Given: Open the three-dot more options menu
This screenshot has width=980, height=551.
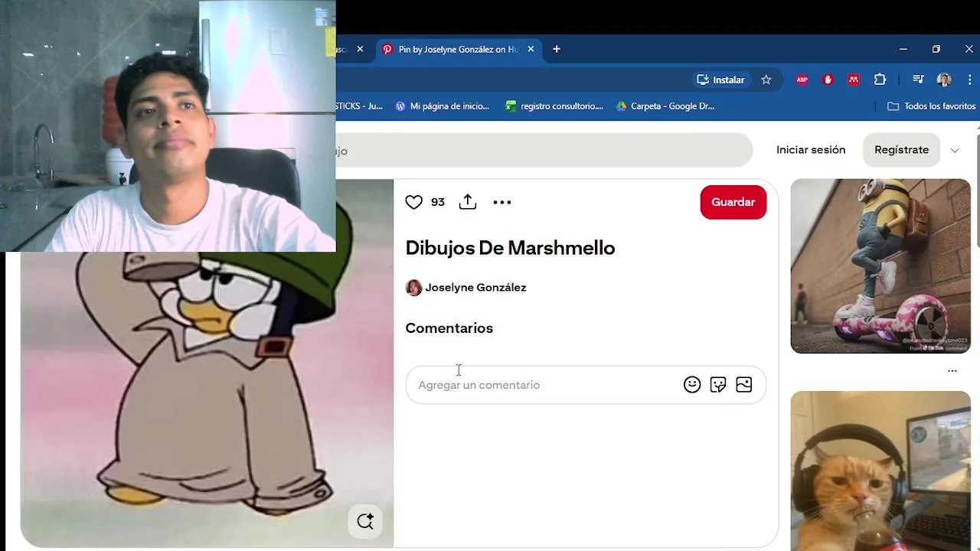Looking at the screenshot, I should coord(501,202).
